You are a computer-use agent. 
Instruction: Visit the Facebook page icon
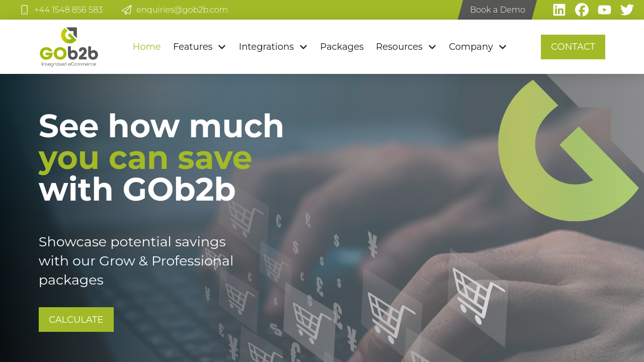tap(582, 10)
